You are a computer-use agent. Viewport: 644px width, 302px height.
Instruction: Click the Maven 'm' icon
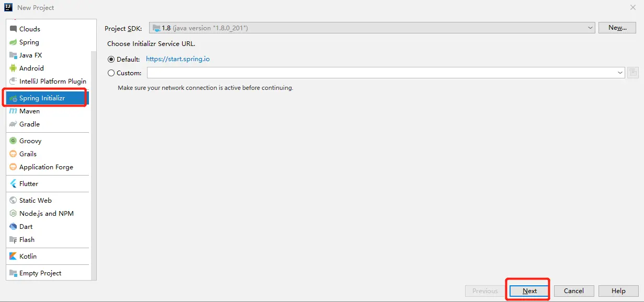click(x=13, y=111)
